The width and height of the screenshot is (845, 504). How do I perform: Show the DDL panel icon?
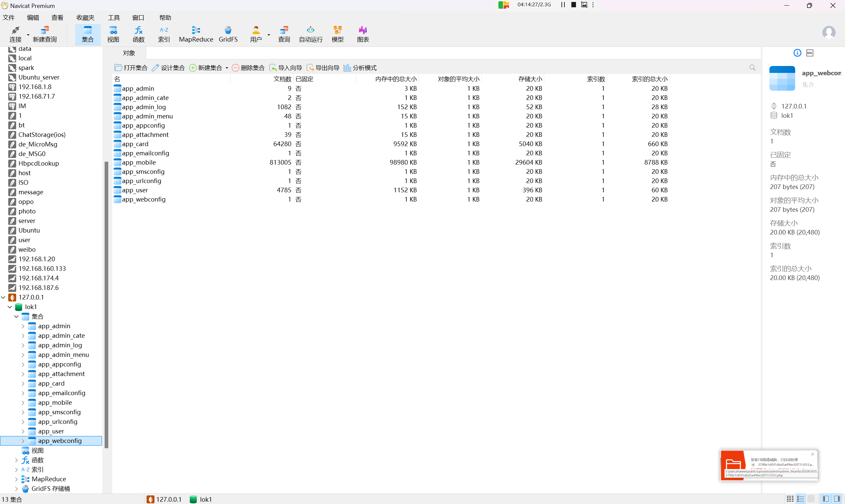pos(810,53)
